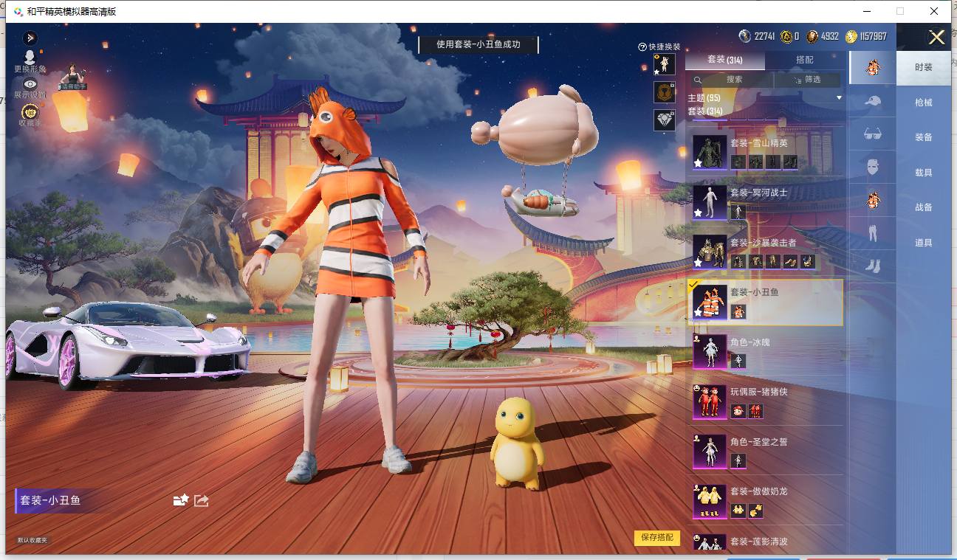The height and width of the screenshot is (560, 957).
Task: Click the 快捷换装 help question icon
Action: pos(642,47)
